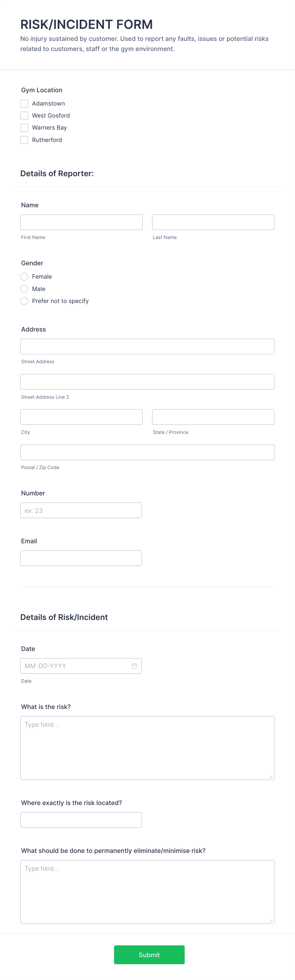This screenshot has height=980, width=295.
Task: Check the Warners Bay gym location
Action: pos(24,127)
